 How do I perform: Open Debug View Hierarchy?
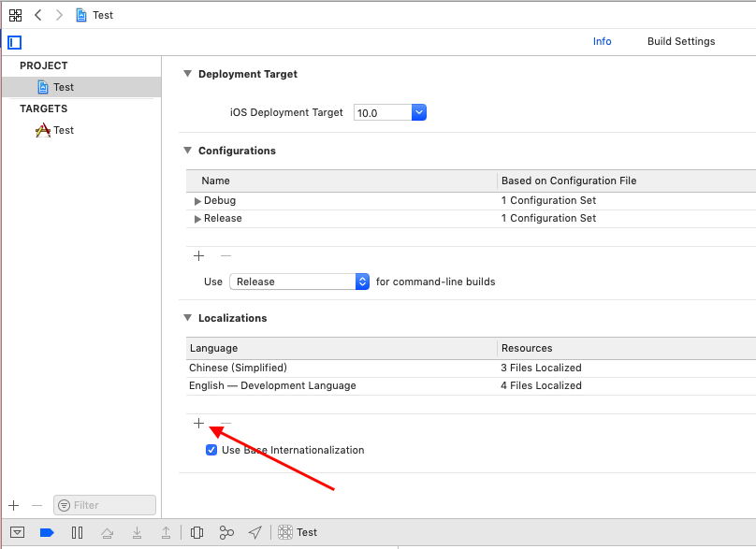coord(196,532)
